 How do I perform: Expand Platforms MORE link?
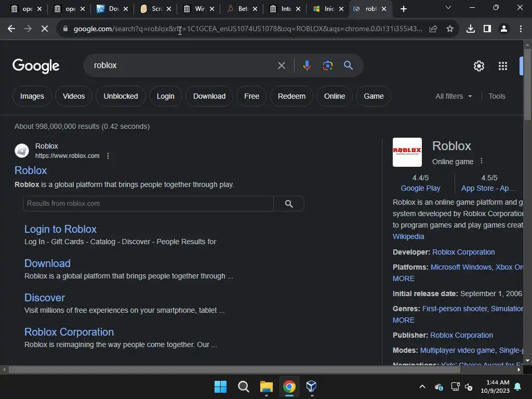click(x=403, y=278)
